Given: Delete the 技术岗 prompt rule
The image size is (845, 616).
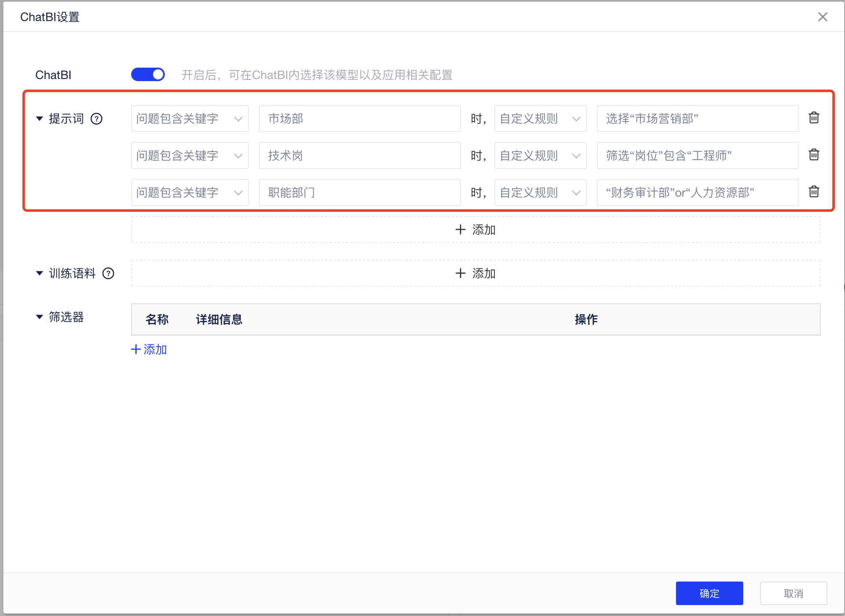Looking at the screenshot, I should pyautogui.click(x=814, y=155).
